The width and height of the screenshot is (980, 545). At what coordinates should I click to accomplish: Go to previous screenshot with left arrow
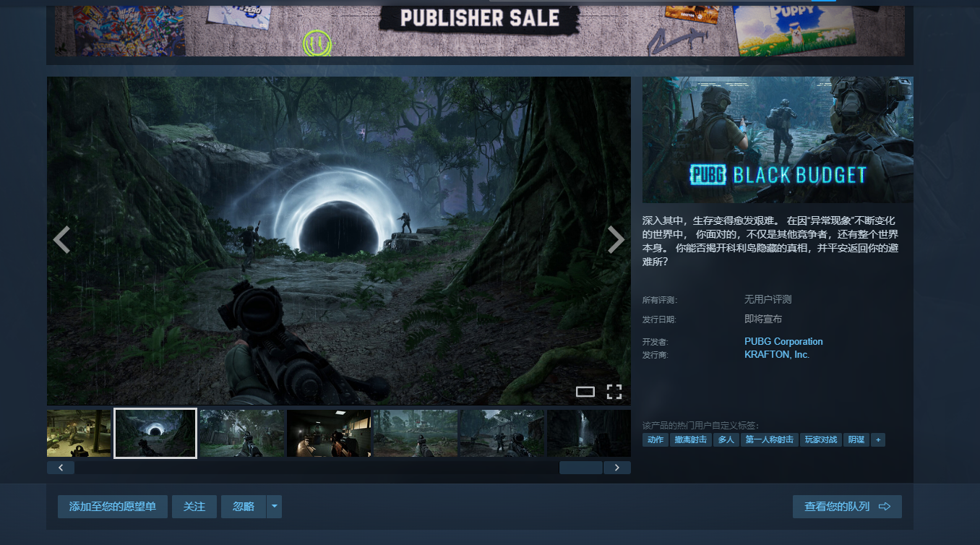tap(62, 240)
